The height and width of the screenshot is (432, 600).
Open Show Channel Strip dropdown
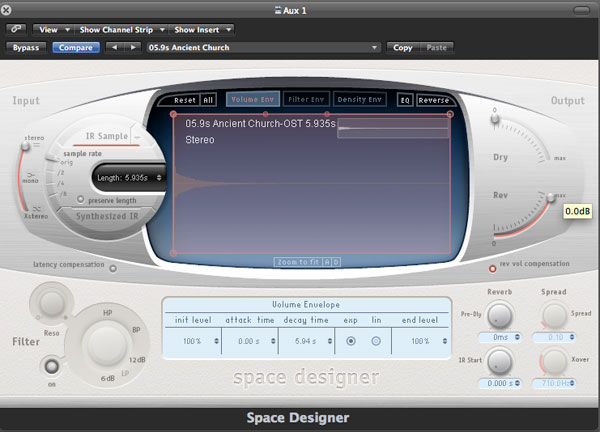click(x=122, y=29)
